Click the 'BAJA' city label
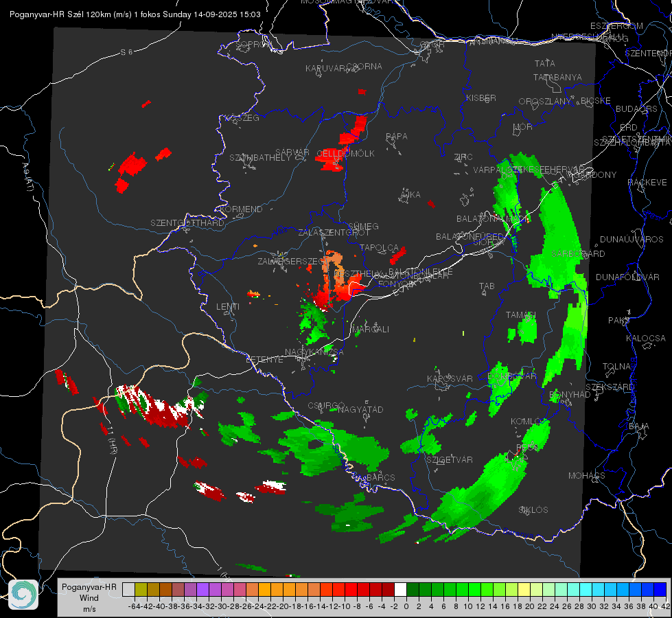Image resolution: width=672 pixels, height=618 pixels. coord(639,426)
